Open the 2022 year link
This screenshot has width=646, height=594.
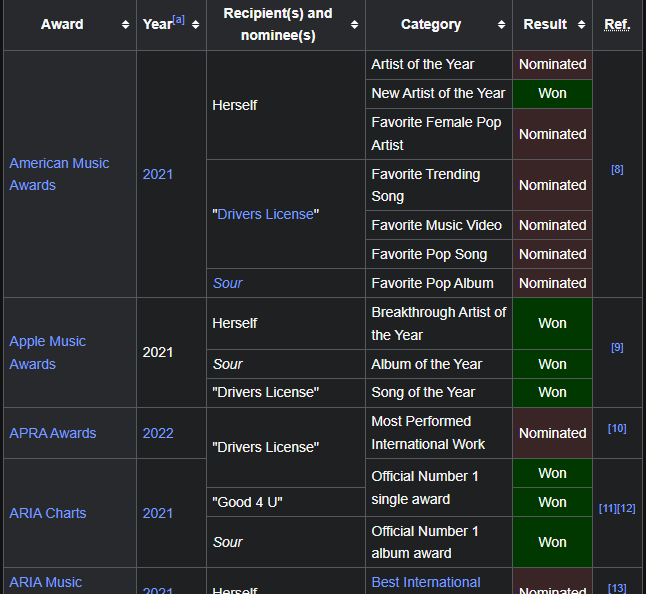click(158, 433)
